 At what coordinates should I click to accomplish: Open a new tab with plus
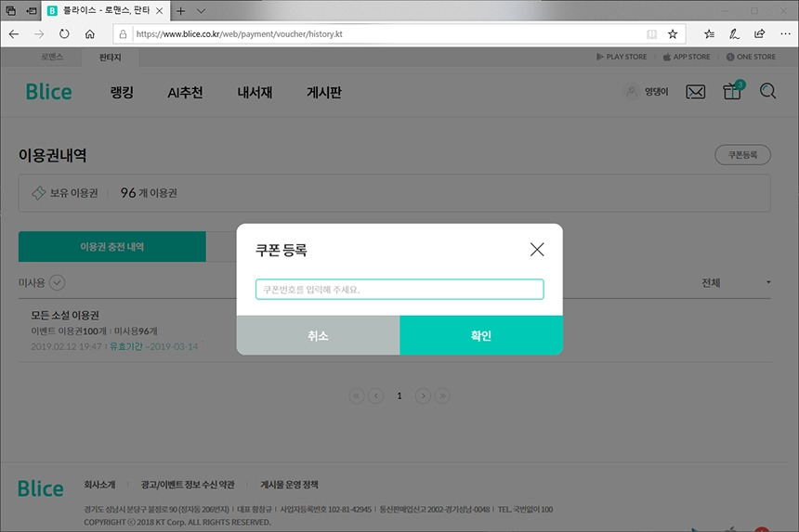[x=180, y=11]
